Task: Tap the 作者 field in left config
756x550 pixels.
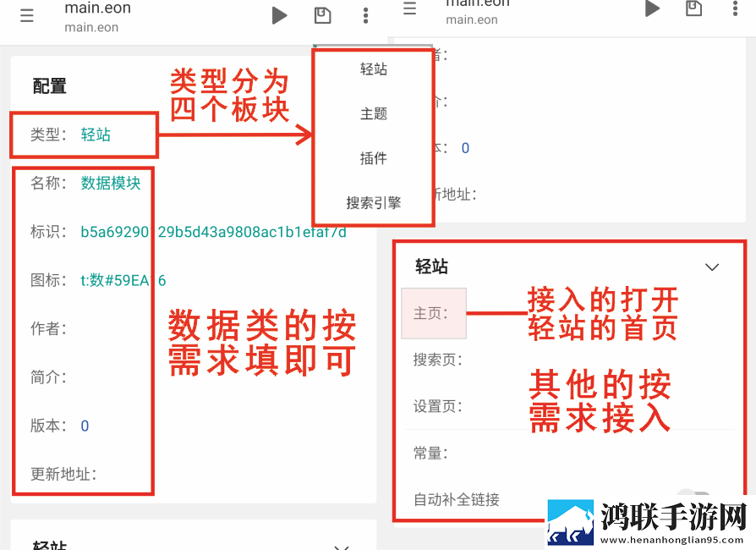Action: tap(48, 328)
